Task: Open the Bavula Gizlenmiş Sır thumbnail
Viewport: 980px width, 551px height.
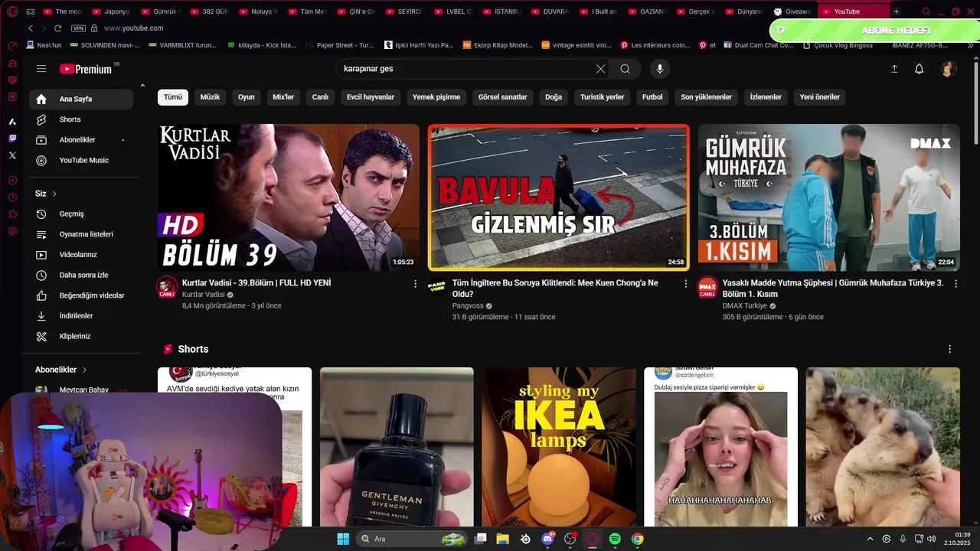Action: point(559,197)
